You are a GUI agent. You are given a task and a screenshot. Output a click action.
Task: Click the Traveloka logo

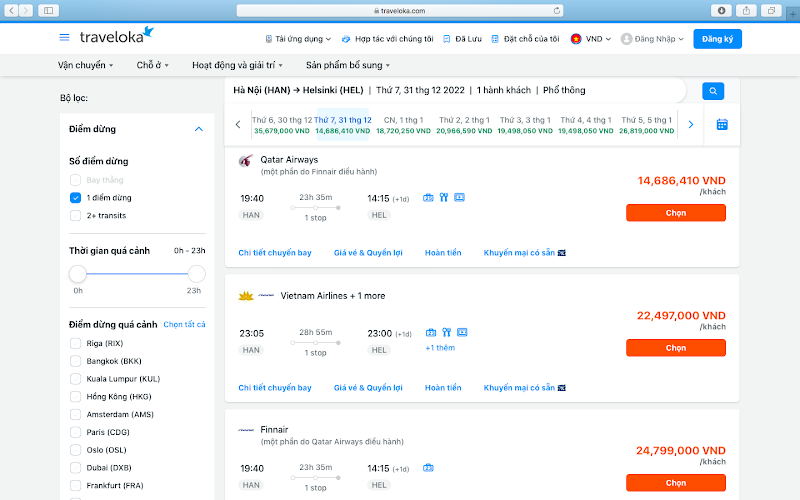pyautogui.click(x=117, y=37)
